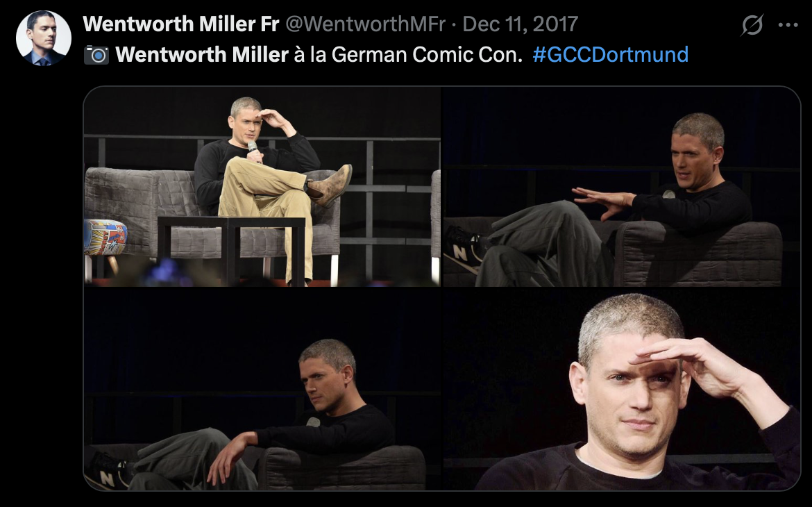Open the photo with the outstretched gesturing hand

pyautogui.click(x=621, y=187)
